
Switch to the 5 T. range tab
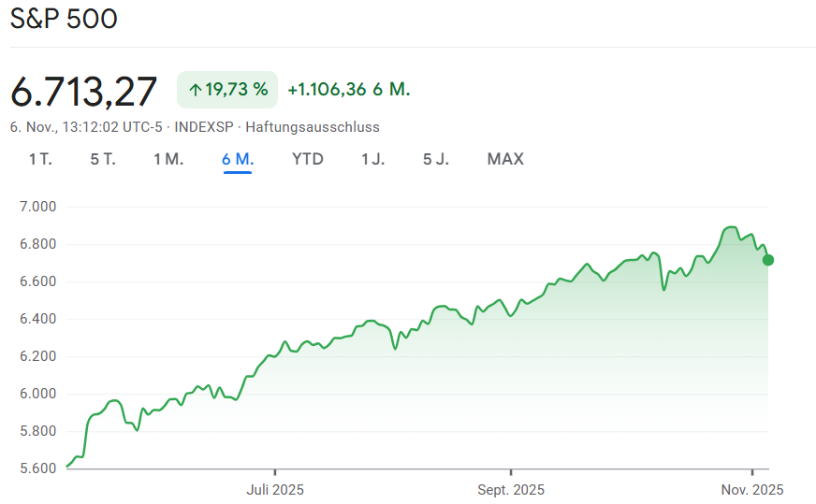coord(103,159)
